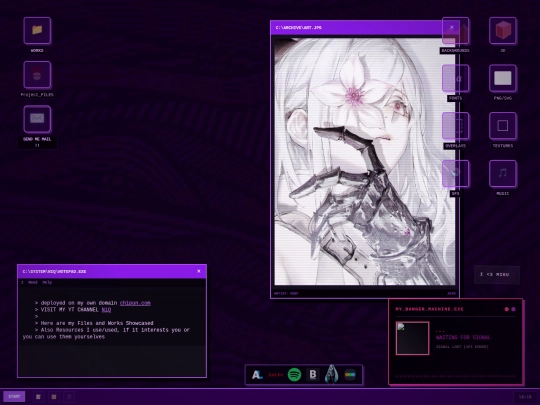The height and width of the screenshot is (405, 540).
Task: Click the I <3 MIKU button
Action: (497, 274)
